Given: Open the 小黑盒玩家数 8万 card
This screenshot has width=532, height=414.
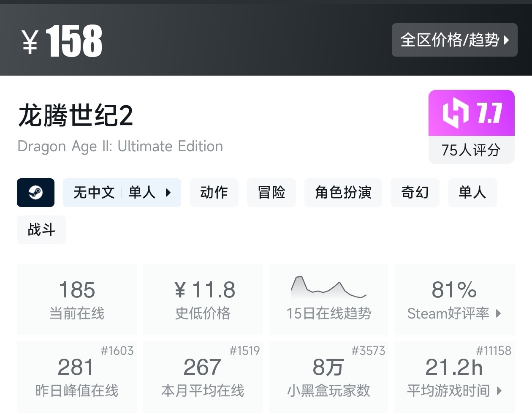Looking at the screenshot, I should coord(328,377).
